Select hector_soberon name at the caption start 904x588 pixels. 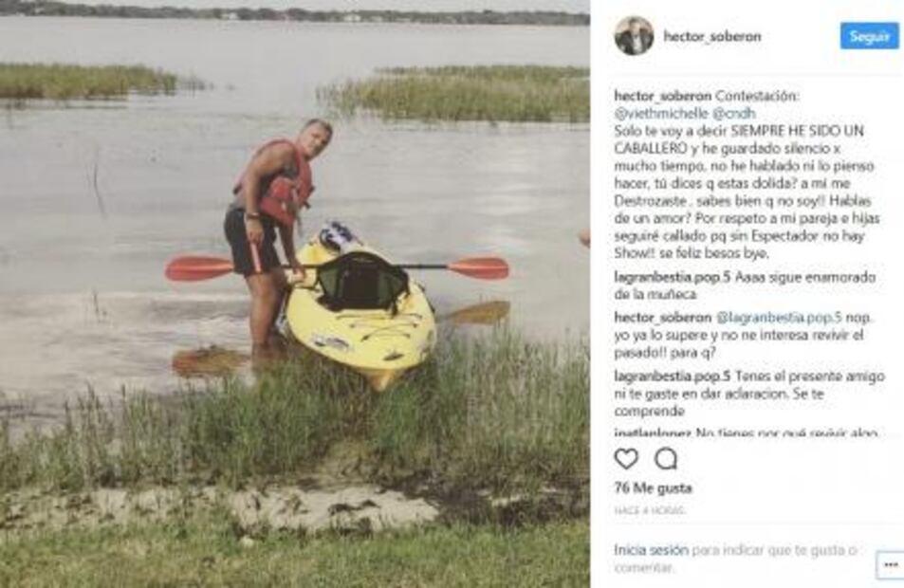click(662, 96)
